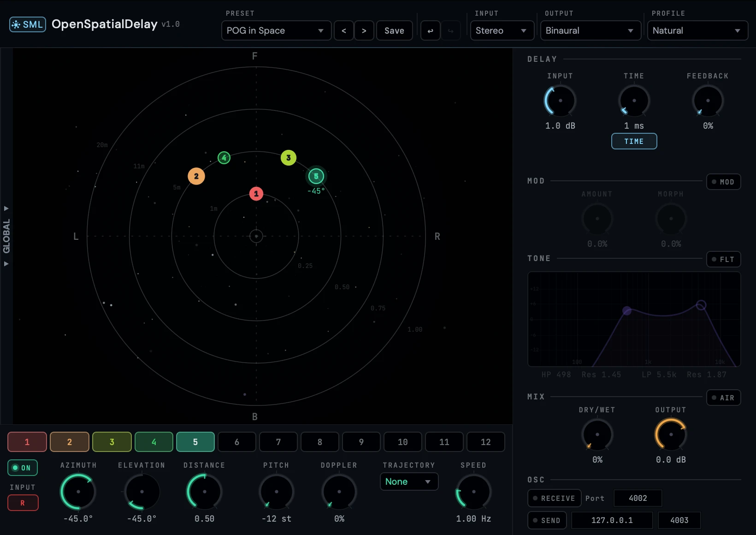Click the Mod AMOUNT knob
The width and height of the screenshot is (756, 535).
click(x=597, y=219)
